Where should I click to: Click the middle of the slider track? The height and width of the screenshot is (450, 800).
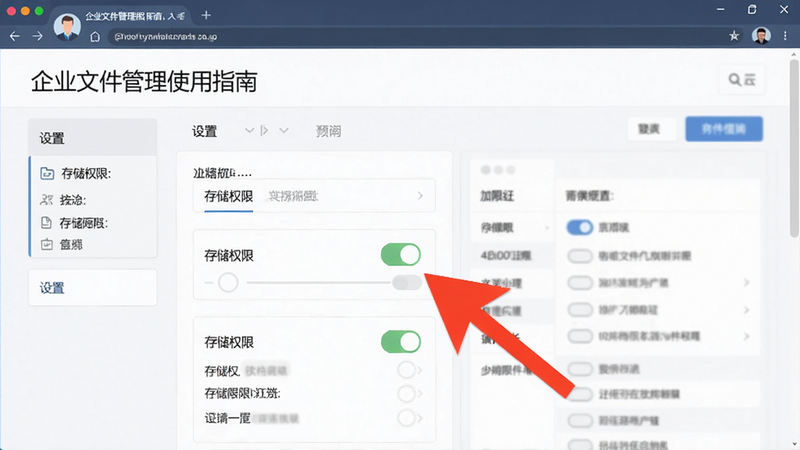pyautogui.click(x=319, y=282)
